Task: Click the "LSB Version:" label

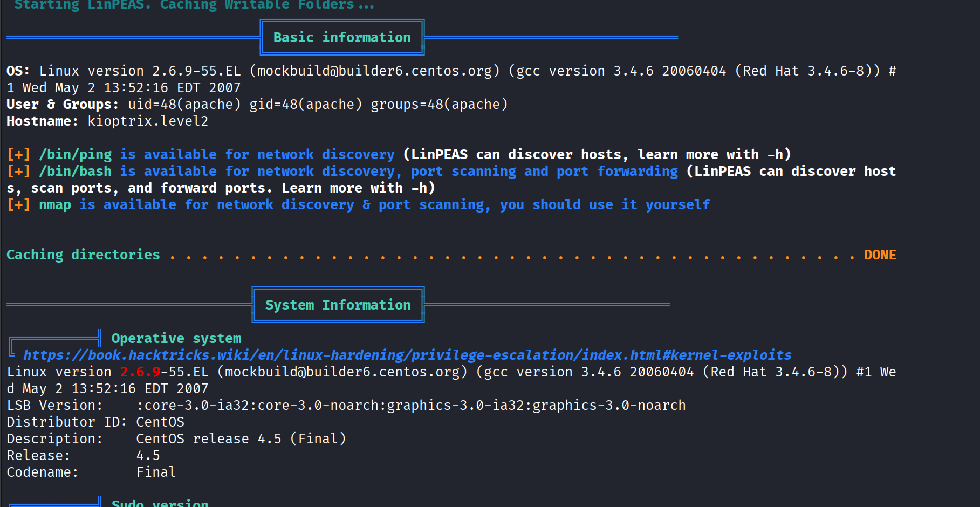Action: (x=54, y=405)
